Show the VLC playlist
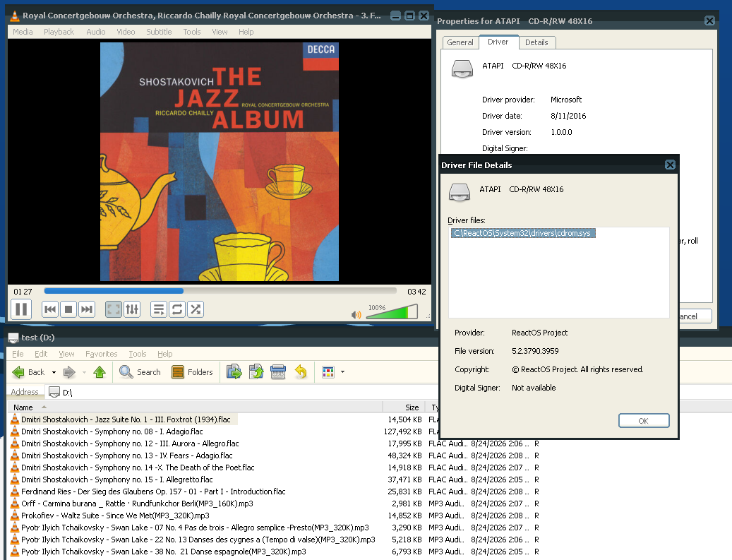 [x=159, y=309]
